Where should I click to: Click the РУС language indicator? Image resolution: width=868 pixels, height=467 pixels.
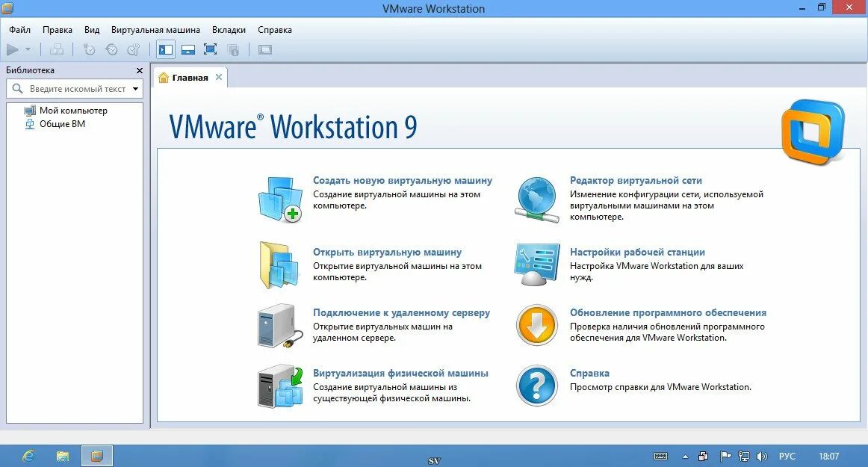point(787,457)
